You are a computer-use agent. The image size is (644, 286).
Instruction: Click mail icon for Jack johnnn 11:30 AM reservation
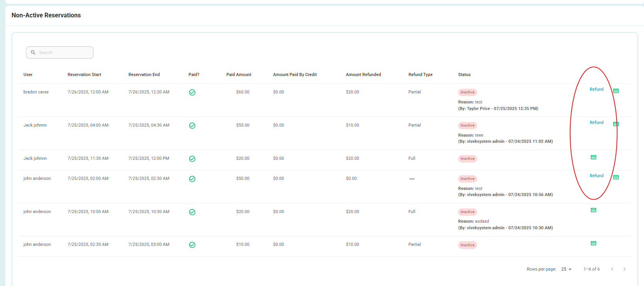(x=593, y=157)
